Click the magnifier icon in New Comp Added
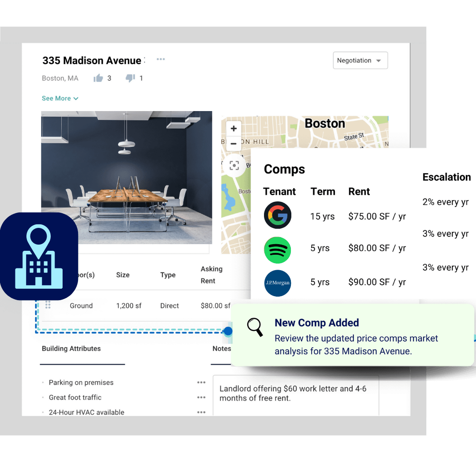This screenshot has height=476, width=476. click(x=255, y=327)
